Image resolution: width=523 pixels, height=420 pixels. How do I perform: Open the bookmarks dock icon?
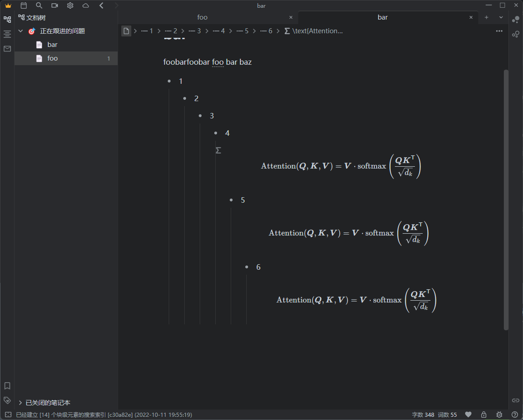point(7,386)
